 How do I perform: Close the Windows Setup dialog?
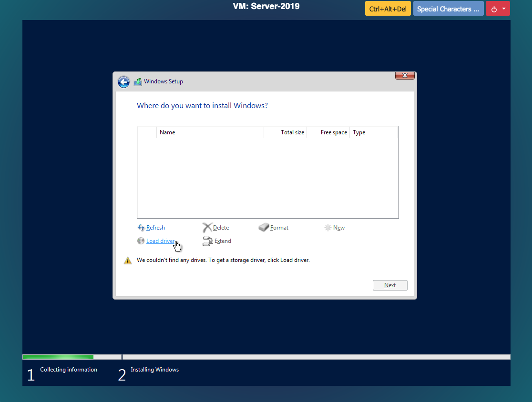(404, 75)
